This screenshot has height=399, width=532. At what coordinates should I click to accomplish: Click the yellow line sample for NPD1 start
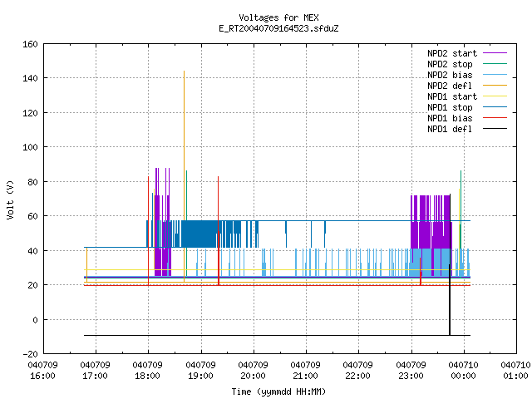pyautogui.click(x=495, y=96)
